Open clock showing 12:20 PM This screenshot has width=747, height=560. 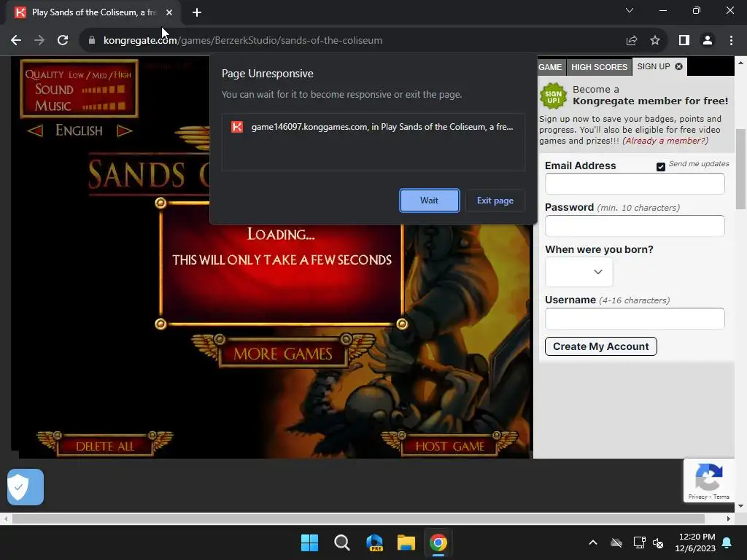[695, 542]
